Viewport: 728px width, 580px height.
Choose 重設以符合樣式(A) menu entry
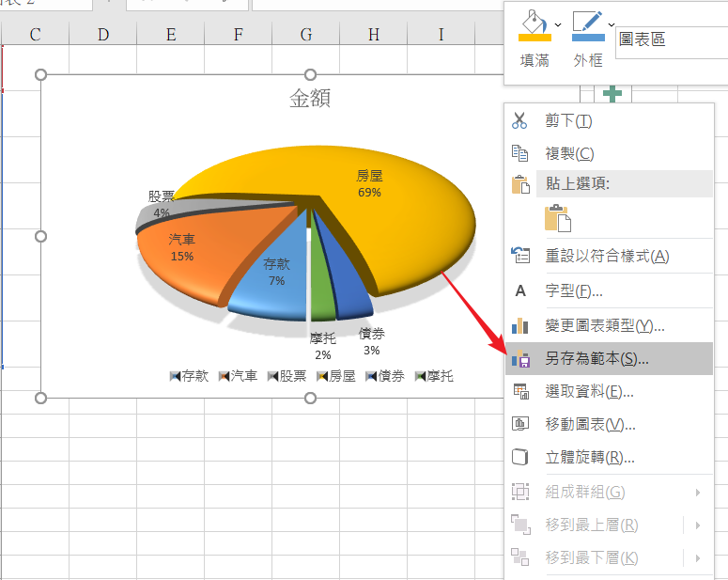coord(609,256)
